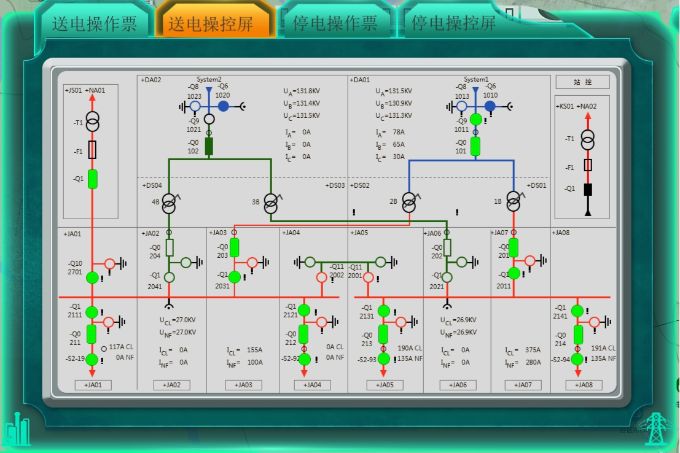Toggle System1 breaker Q0 101

476,147
